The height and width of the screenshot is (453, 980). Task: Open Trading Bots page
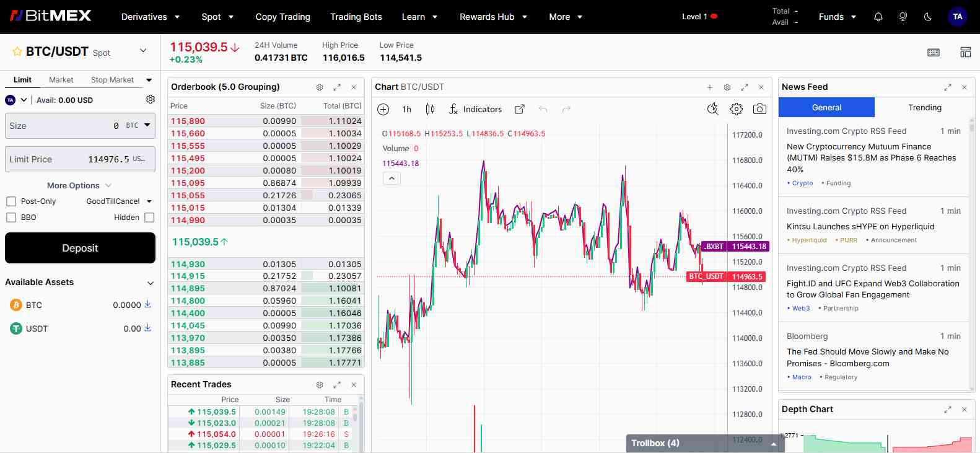[356, 17]
